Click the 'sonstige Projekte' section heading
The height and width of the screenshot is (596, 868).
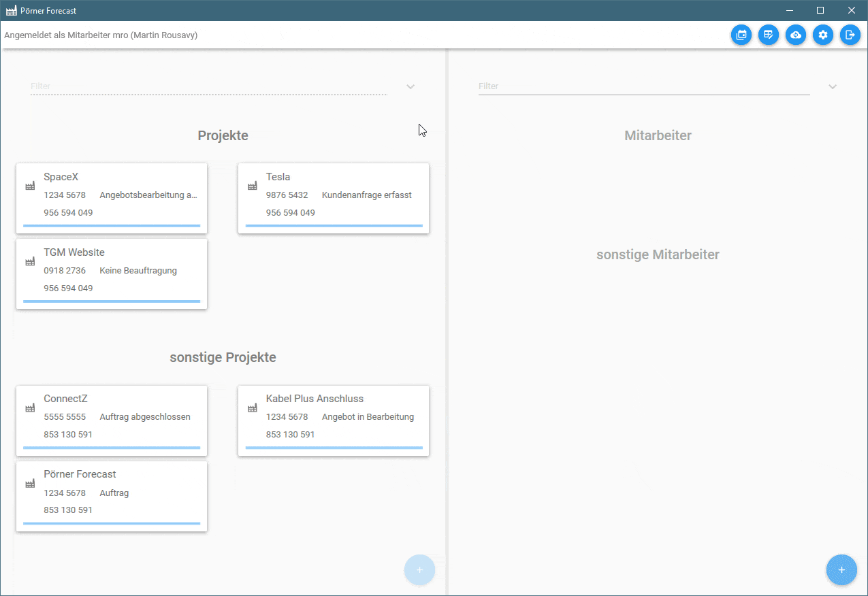click(x=223, y=357)
